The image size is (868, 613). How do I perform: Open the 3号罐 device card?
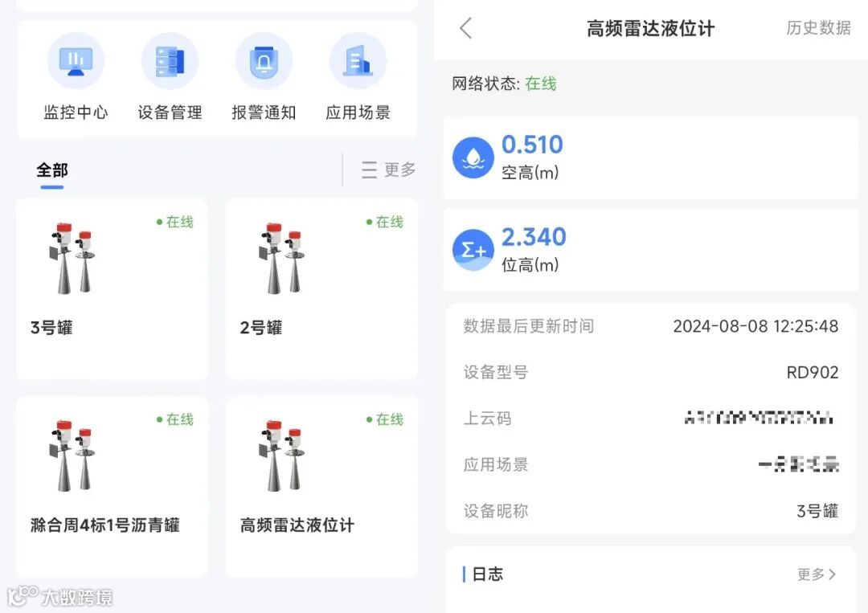click(x=113, y=288)
